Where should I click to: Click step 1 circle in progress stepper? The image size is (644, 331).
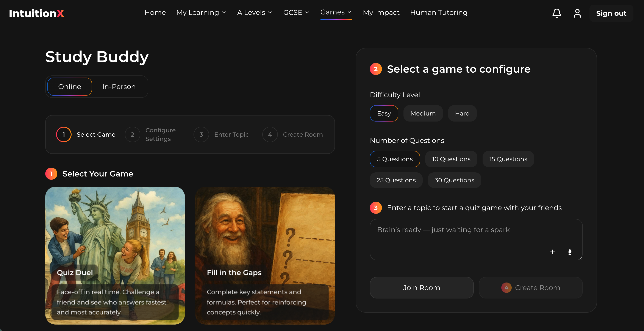(x=64, y=134)
